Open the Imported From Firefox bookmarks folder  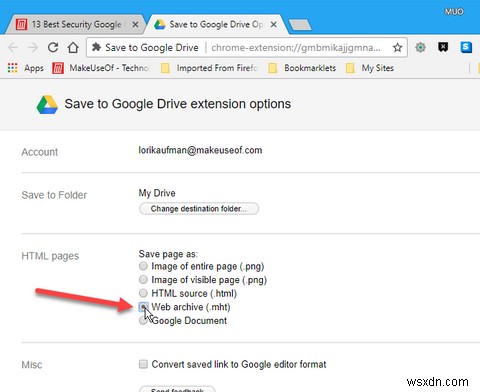click(209, 68)
